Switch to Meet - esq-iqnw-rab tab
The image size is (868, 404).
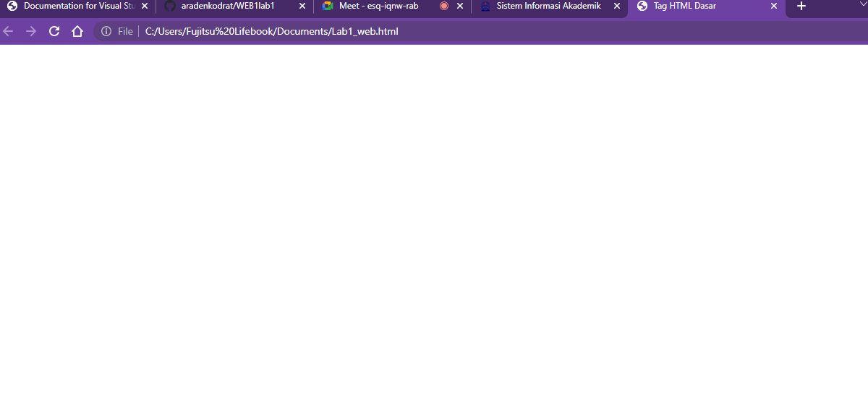click(392, 6)
